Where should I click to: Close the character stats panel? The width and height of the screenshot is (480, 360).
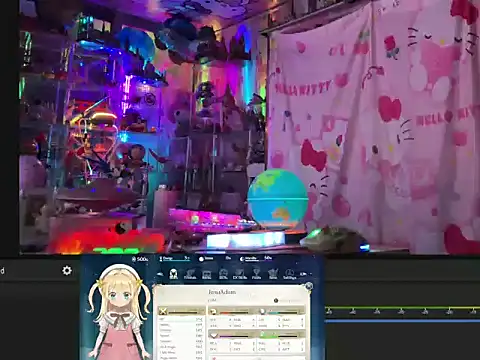(309, 286)
